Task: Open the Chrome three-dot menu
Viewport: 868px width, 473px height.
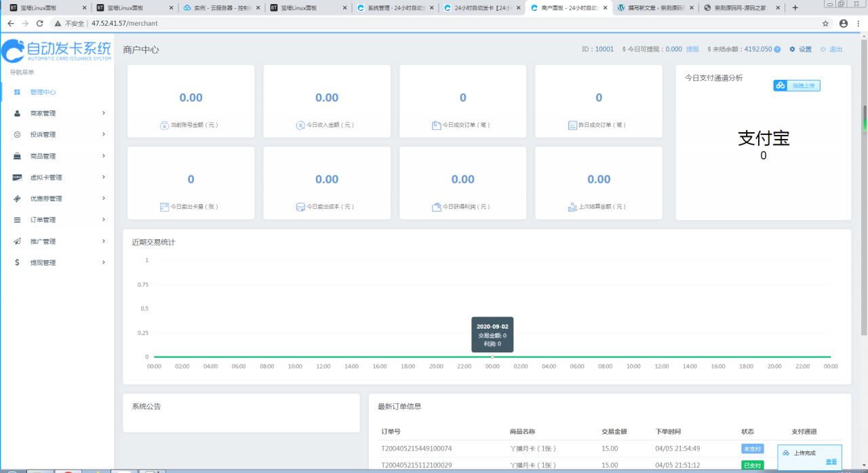Action: click(x=859, y=23)
